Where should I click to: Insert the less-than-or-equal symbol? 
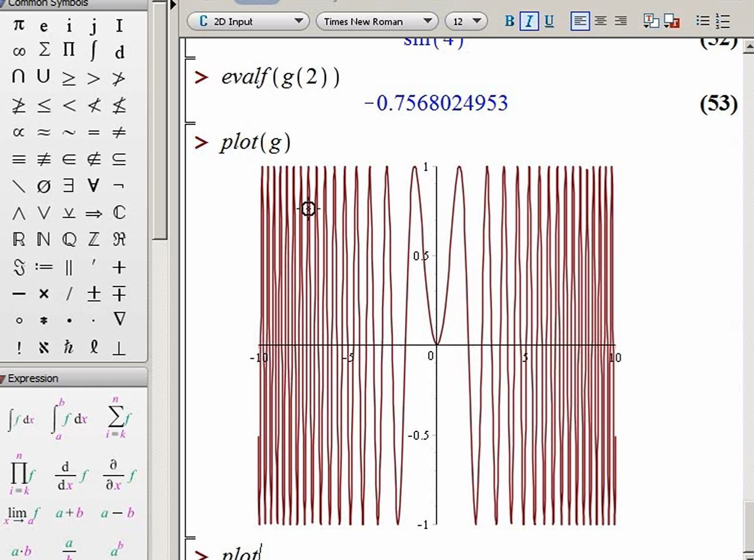(x=44, y=106)
